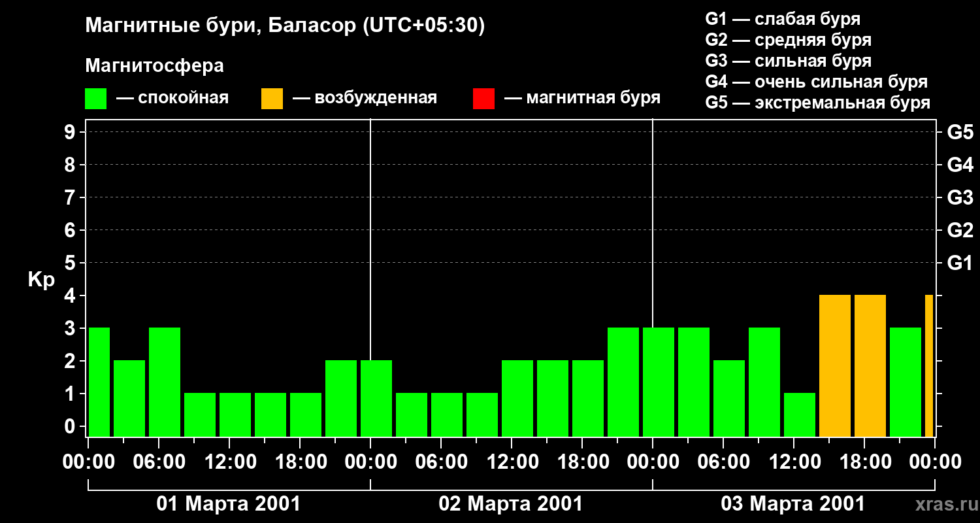Click the G2 label on the right axis
Image resolution: width=980 pixels, height=523 pixels.
[960, 230]
